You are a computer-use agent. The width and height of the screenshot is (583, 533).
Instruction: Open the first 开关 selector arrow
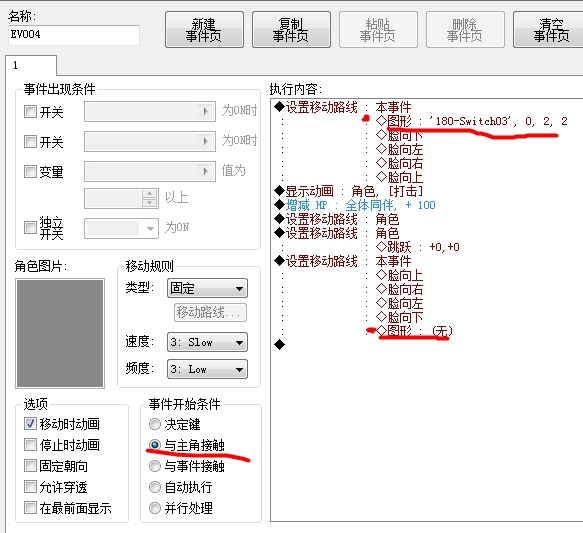pos(206,112)
